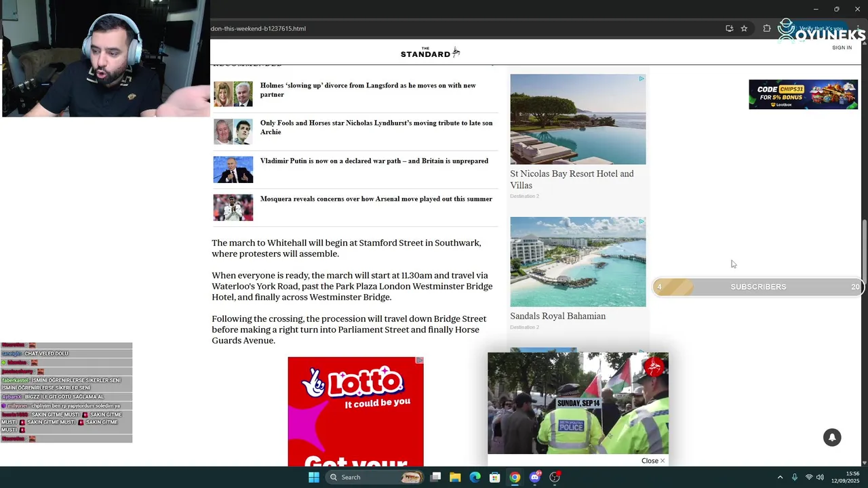Click the Holmes and Langsford story thumbnail

[x=233, y=94]
